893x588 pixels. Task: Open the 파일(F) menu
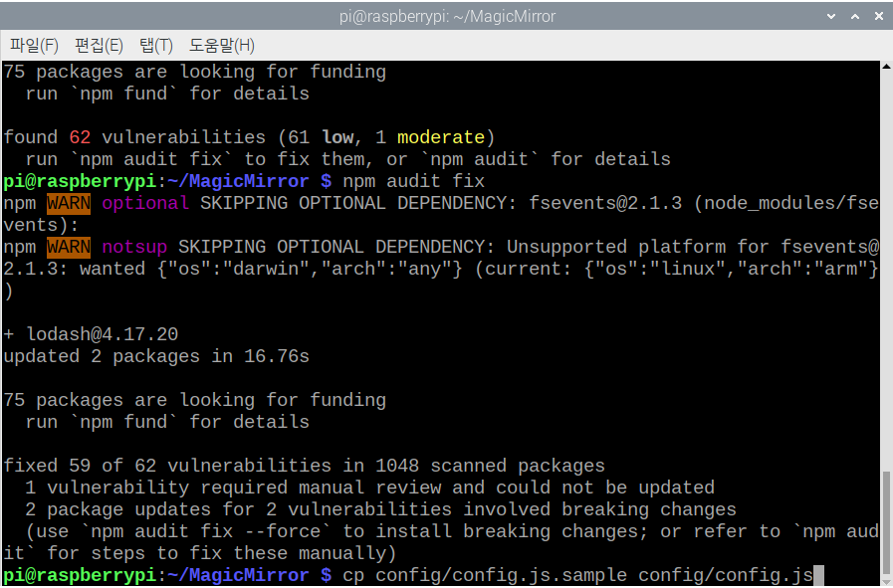(x=34, y=46)
